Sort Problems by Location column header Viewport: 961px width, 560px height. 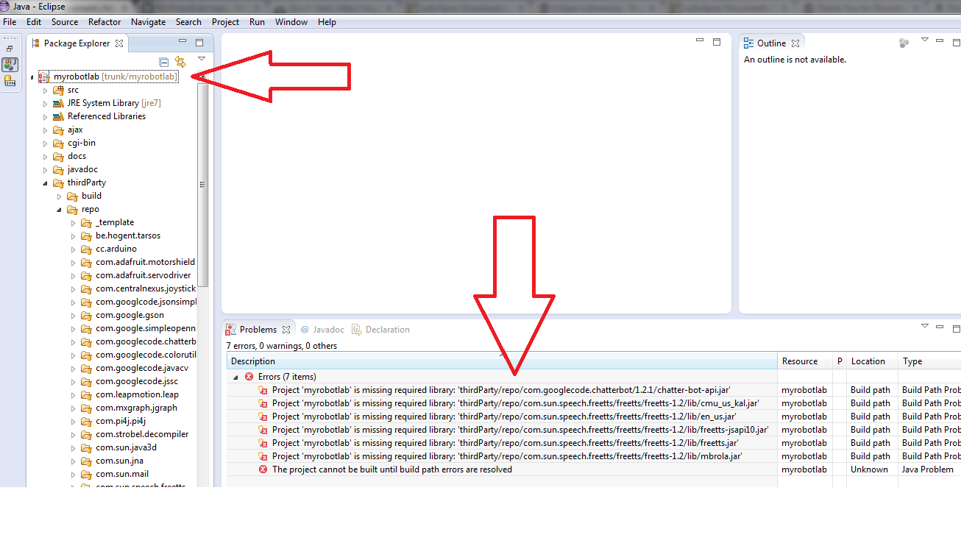(873, 361)
